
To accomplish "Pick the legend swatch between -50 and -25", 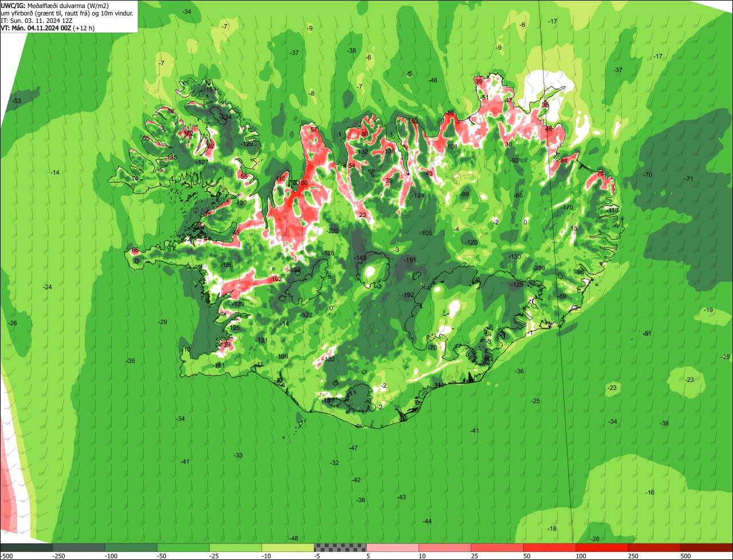I will coord(183,547).
